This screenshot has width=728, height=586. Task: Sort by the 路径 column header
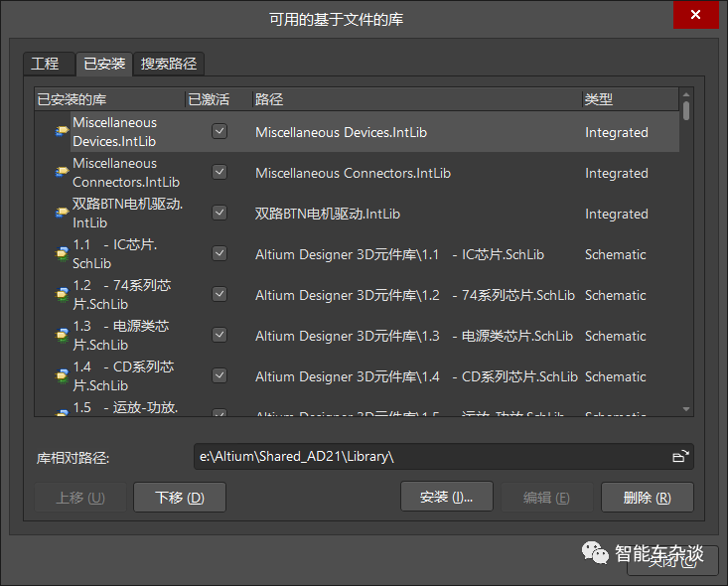417,99
